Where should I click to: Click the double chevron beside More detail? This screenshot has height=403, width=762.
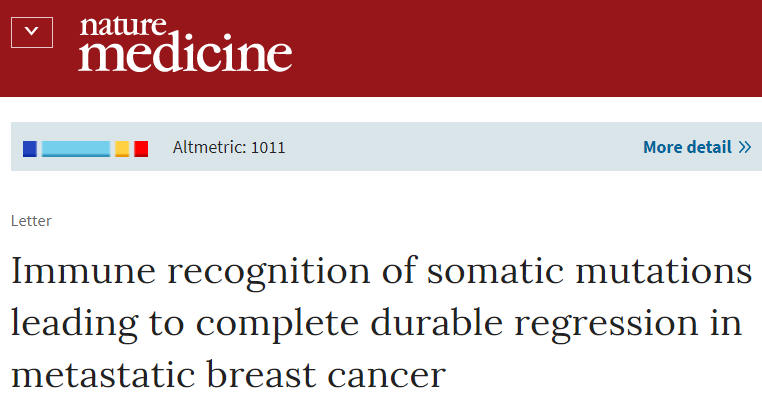coord(745,147)
